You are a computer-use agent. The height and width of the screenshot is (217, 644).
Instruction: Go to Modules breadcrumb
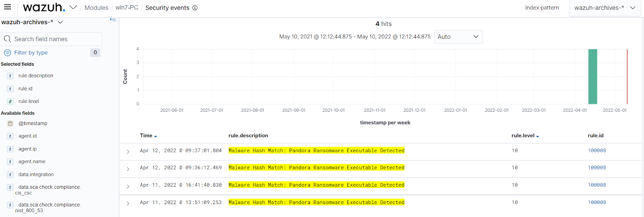click(96, 8)
